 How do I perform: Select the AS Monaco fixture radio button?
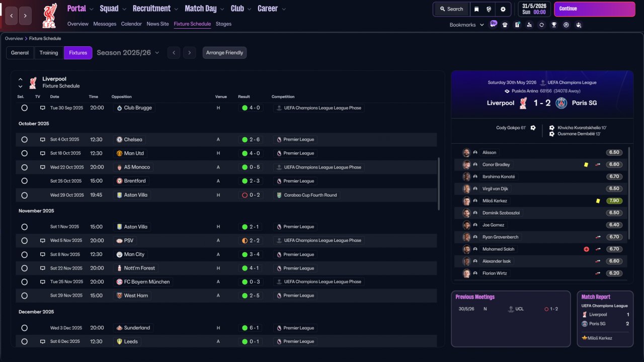(24, 167)
